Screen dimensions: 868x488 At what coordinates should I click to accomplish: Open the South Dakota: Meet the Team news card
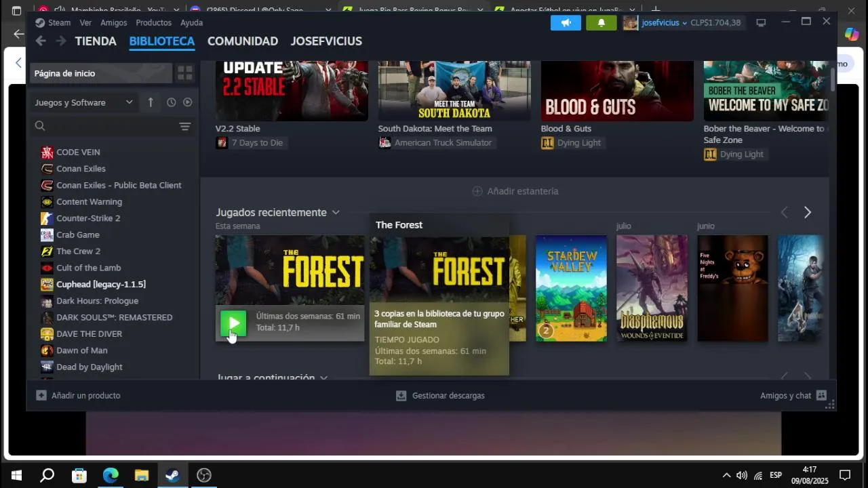[454, 91]
